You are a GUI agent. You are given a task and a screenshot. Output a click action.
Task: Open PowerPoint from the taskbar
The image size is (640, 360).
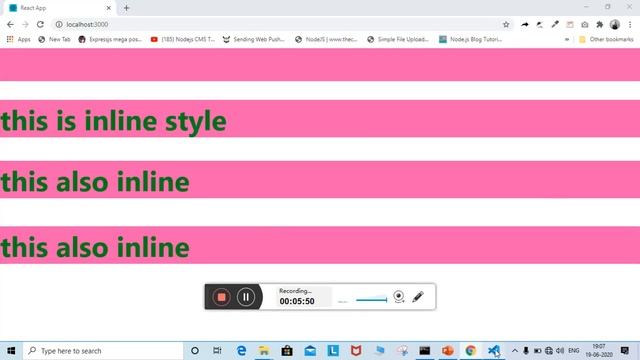click(x=447, y=351)
